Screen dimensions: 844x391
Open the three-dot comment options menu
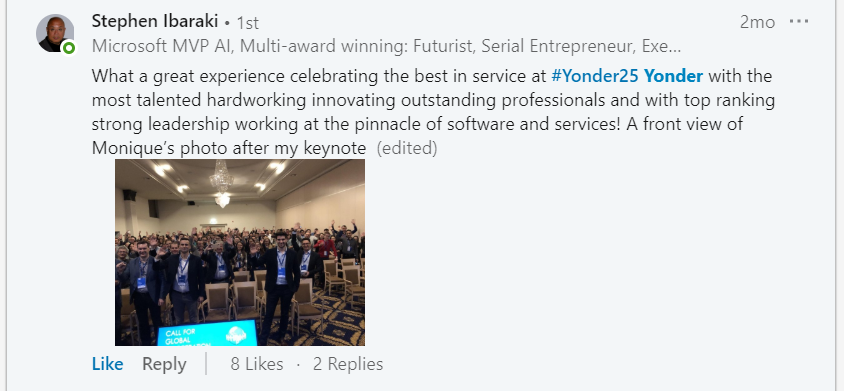799,22
